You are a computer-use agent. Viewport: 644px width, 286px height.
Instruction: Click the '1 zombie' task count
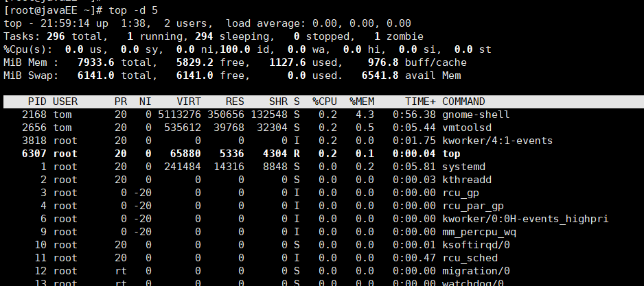click(399, 36)
